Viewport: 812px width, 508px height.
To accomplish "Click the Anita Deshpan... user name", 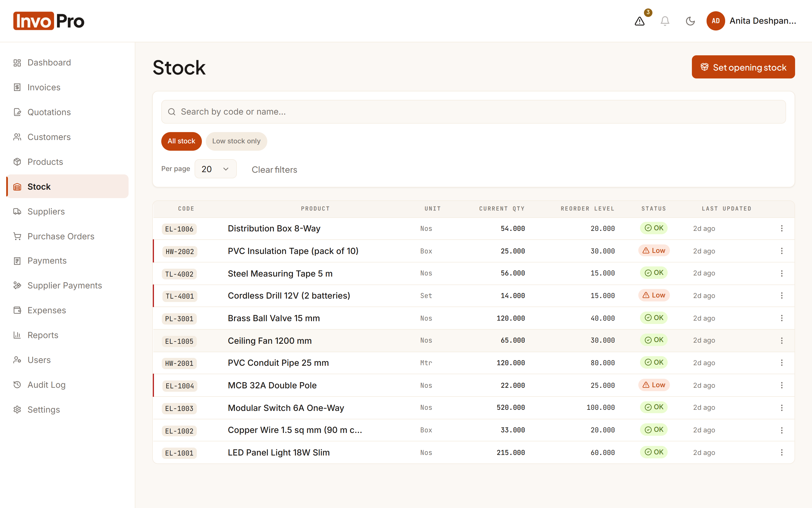I will (x=763, y=21).
